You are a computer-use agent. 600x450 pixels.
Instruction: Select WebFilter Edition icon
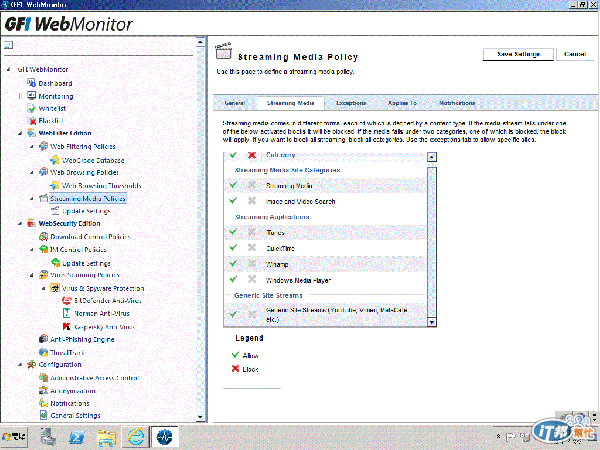[31, 133]
